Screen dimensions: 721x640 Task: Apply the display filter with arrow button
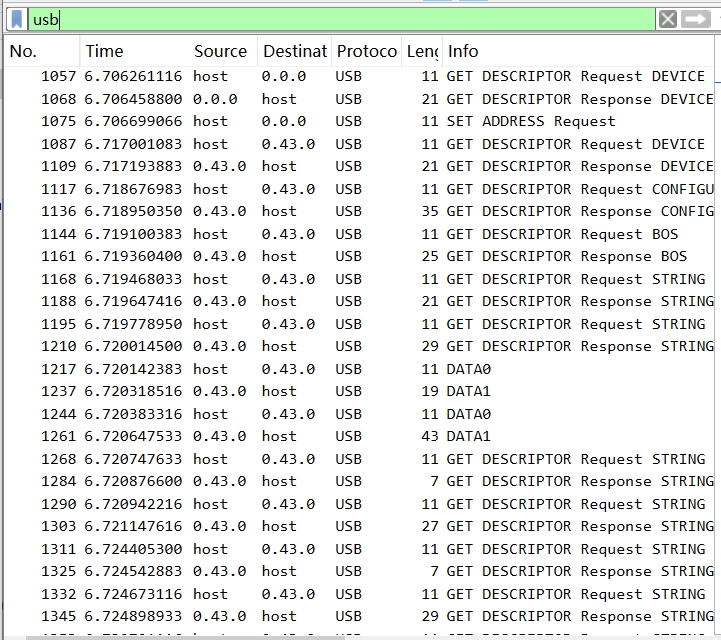pyautogui.click(x=695, y=19)
